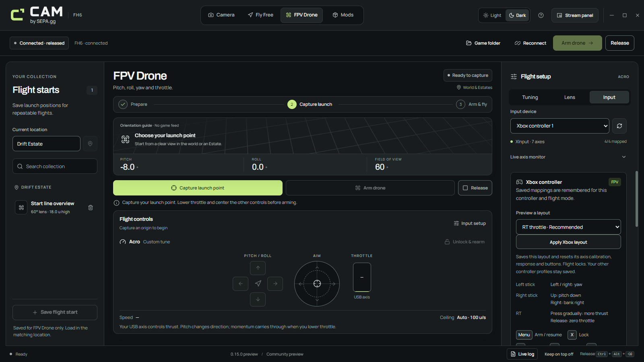This screenshot has width=644, height=362.
Task: Open the Mods tab
Action: tap(343, 15)
